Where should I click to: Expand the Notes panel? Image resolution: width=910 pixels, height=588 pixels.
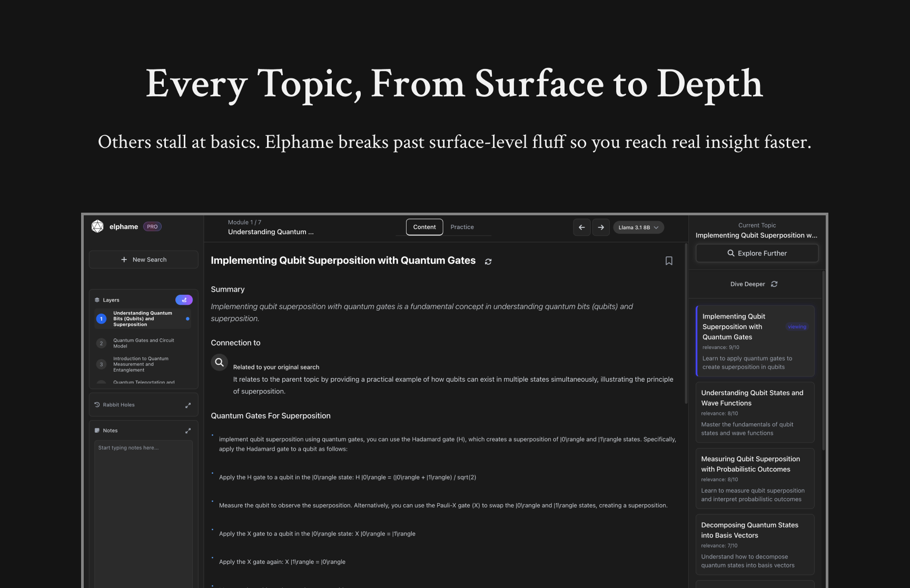pos(188,430)
